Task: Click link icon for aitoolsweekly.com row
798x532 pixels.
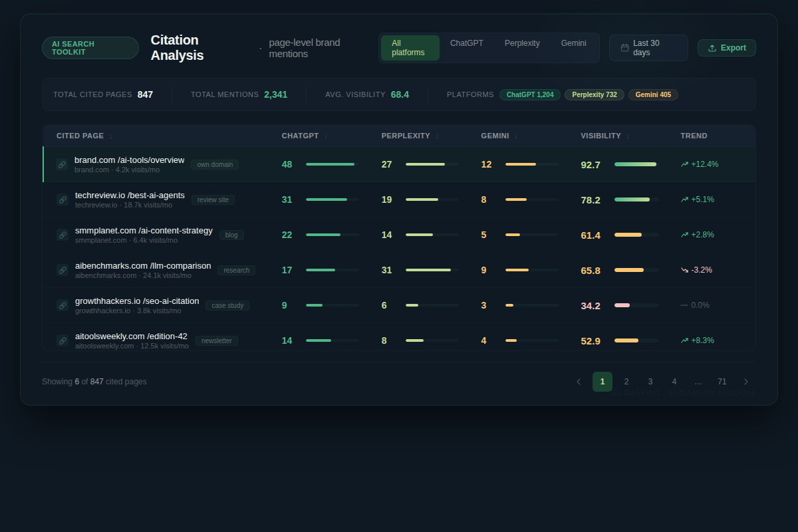Action: [63, 340]
